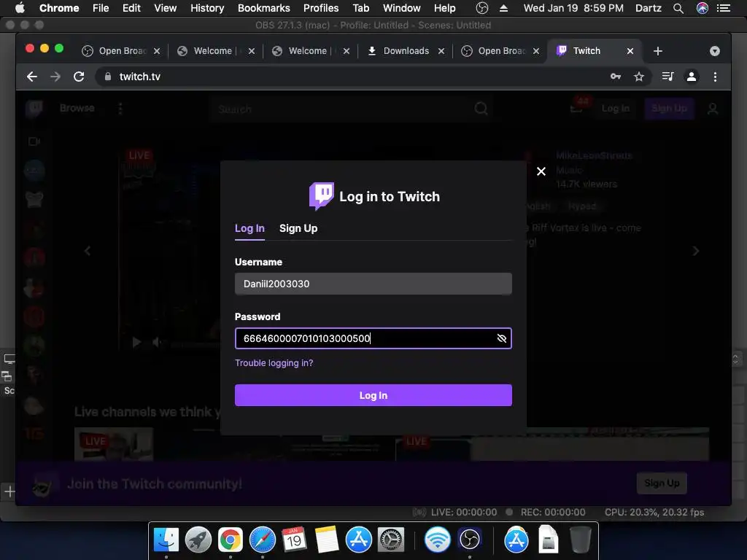
Task: Open the Apple menu
Action: [x=20, y=8]
